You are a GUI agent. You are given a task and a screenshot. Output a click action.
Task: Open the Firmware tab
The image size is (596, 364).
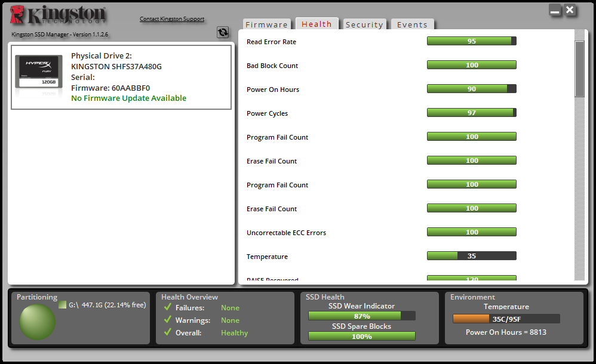267,24
